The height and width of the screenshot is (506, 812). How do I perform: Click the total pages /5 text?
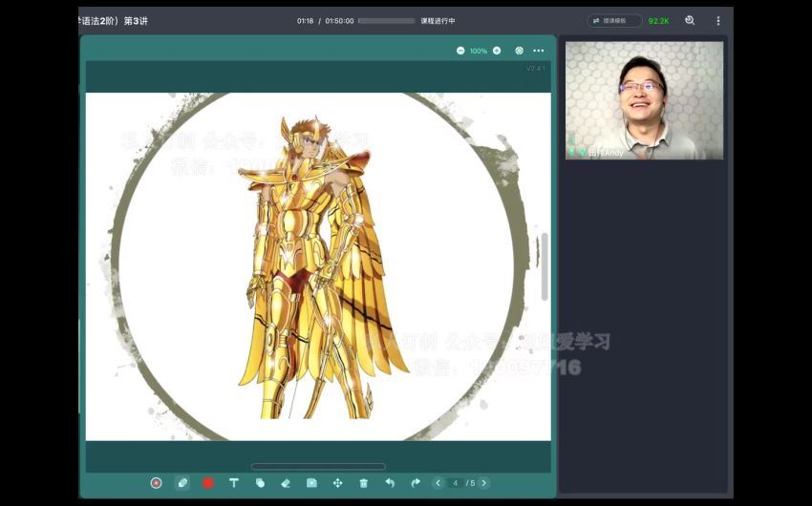[x=470, y=483]
